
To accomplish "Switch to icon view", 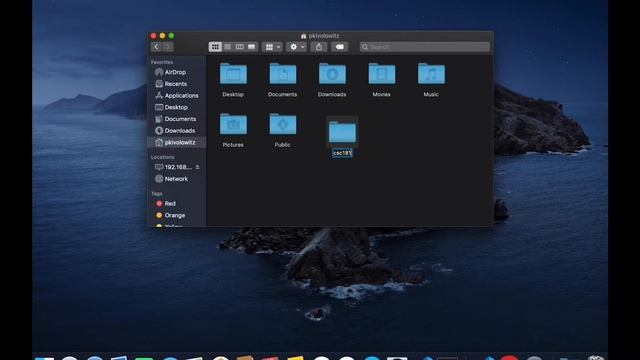I will click(215, 47).
